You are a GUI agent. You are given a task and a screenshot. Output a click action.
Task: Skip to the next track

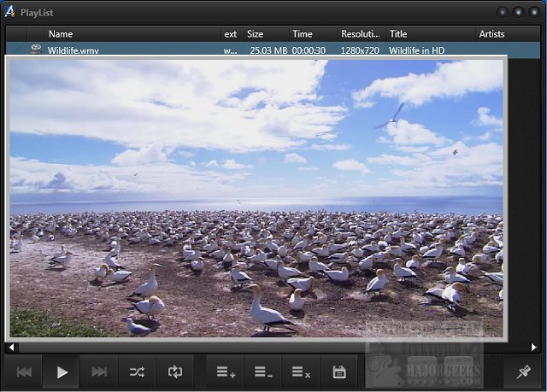99,372
